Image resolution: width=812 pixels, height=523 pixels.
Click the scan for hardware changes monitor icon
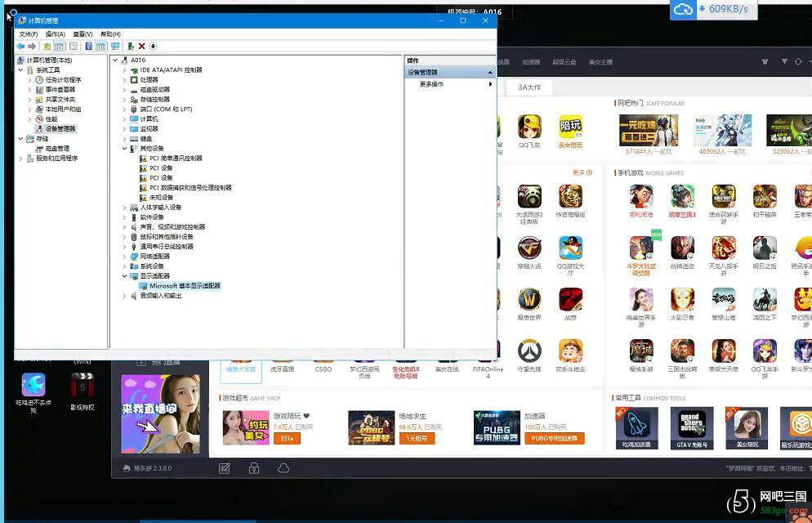[x=115, y=47]
